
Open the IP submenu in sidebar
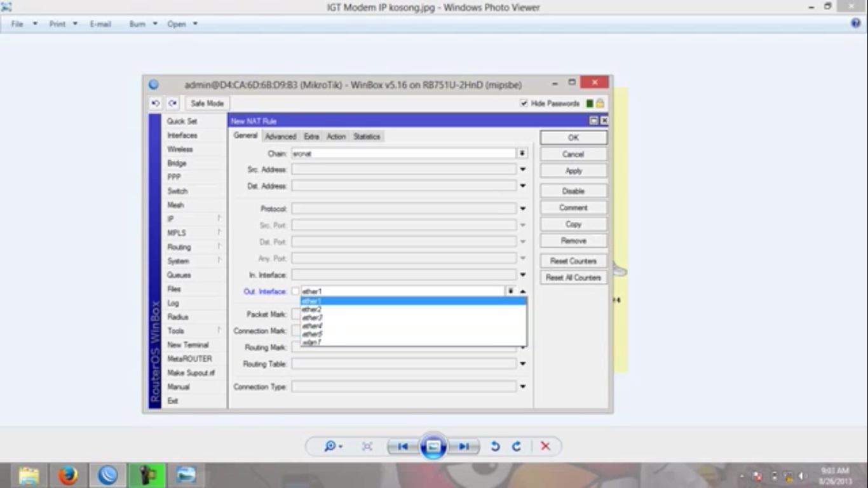[194, 219]
